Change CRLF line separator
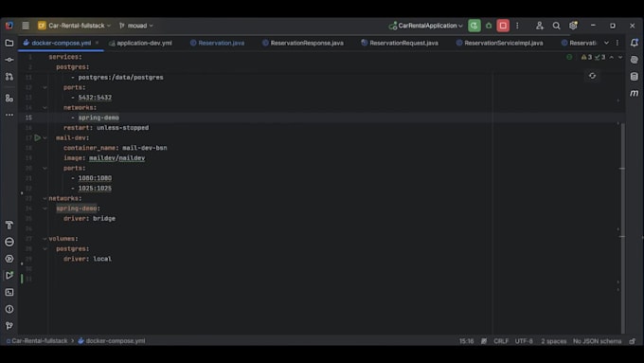Screen dimensions: 644x363 click(501, 341)
